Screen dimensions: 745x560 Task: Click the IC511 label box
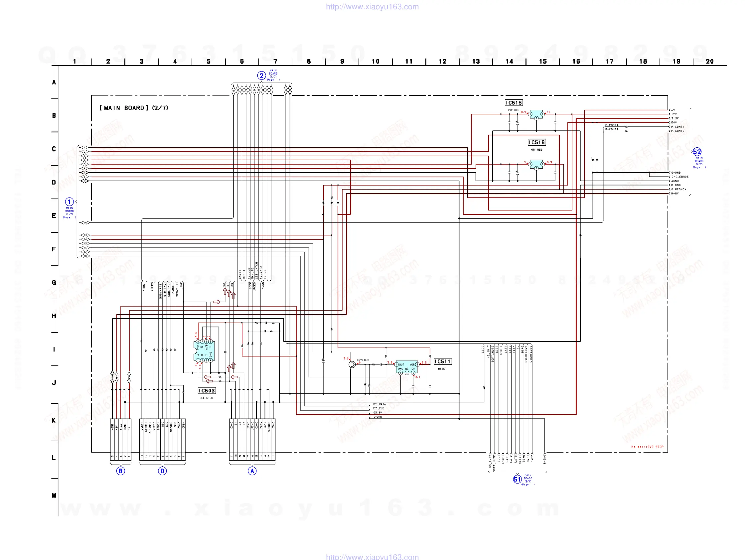tap(443, 361)
